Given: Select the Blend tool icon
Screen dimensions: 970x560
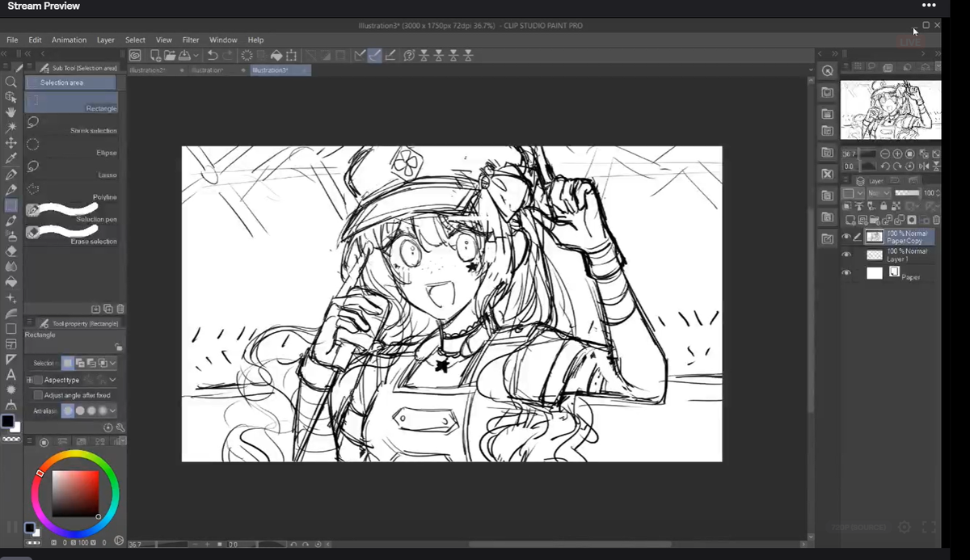Looking at the screenshot, I should pyautogui.click(x=11, y=267).
